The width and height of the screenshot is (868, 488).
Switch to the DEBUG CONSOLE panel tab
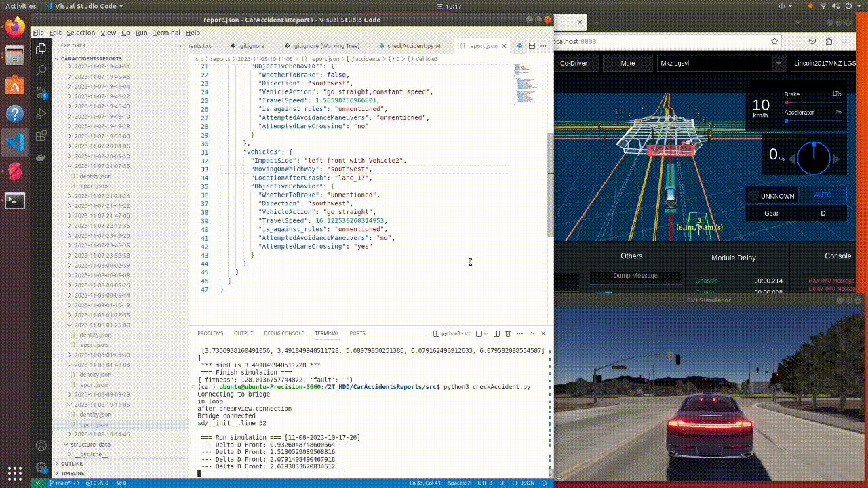click(x=283, y=333)
